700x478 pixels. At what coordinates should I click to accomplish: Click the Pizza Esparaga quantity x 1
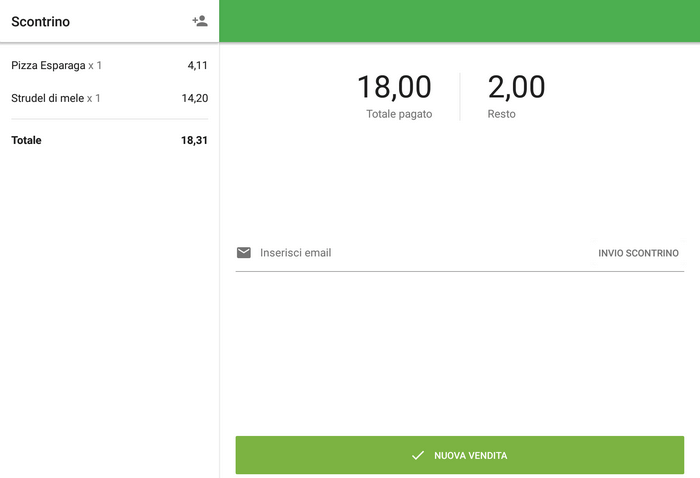[95, 66]
